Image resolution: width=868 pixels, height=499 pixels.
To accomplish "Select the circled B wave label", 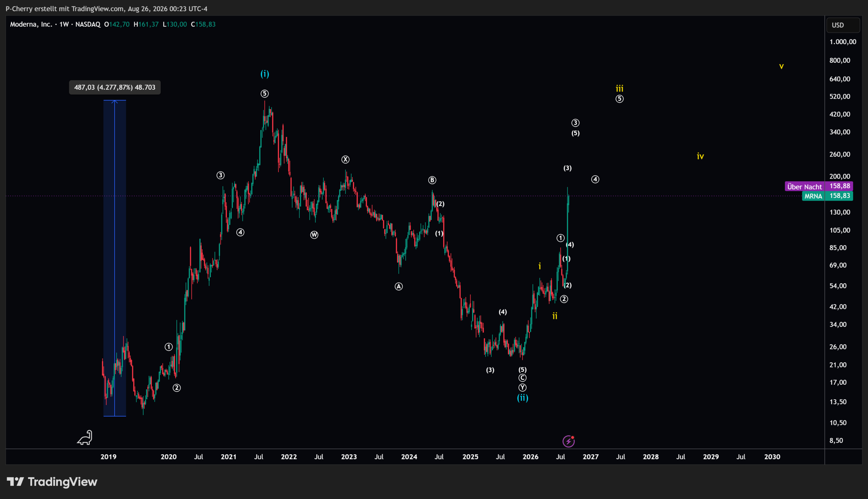I will pyautogui.click(x=432, y=180).
